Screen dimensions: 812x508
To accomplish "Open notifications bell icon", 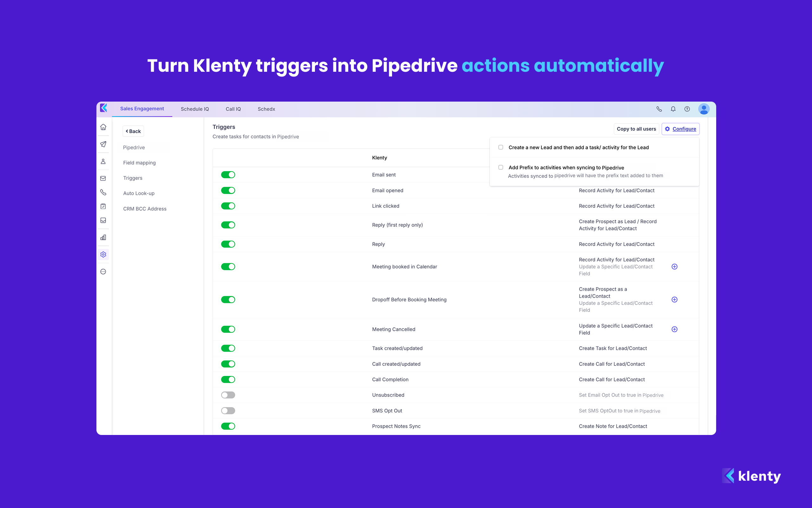I will (x=673, y=109).
